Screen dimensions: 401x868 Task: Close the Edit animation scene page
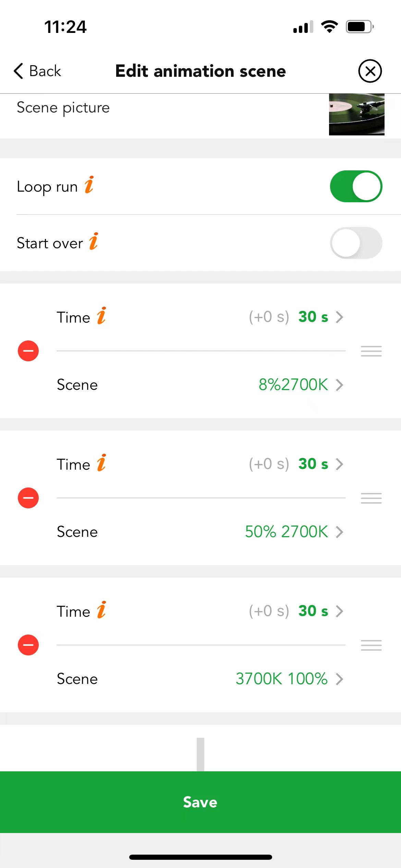click(x=370, y=71)
